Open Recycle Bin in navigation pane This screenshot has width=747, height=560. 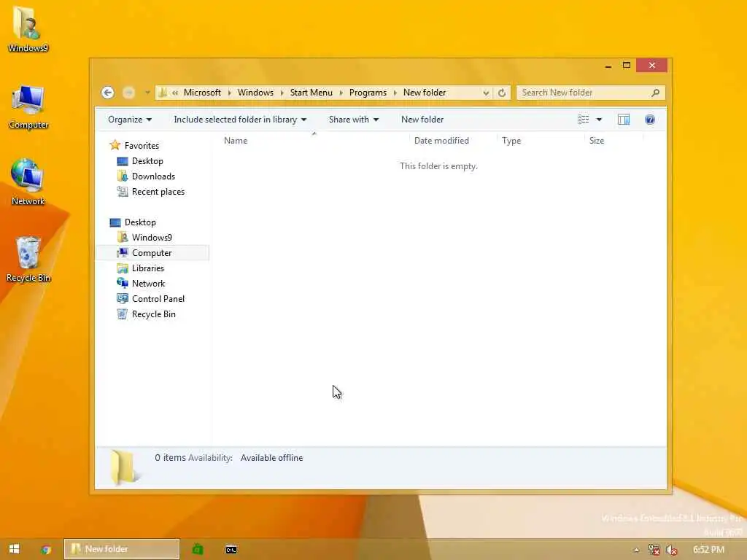point(153,314)
